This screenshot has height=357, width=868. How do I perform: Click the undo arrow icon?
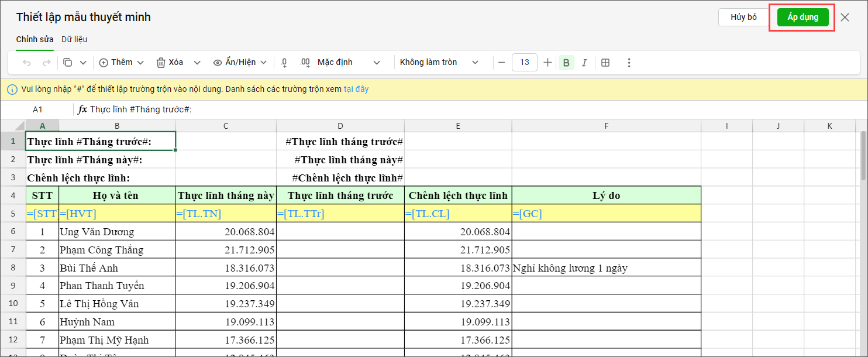click(27, 63)
